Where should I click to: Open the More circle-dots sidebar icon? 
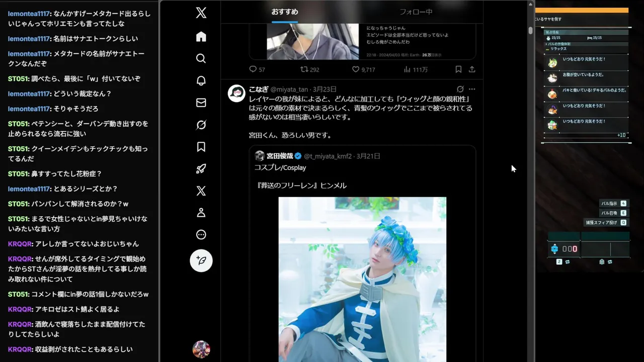tap(201, 235)
